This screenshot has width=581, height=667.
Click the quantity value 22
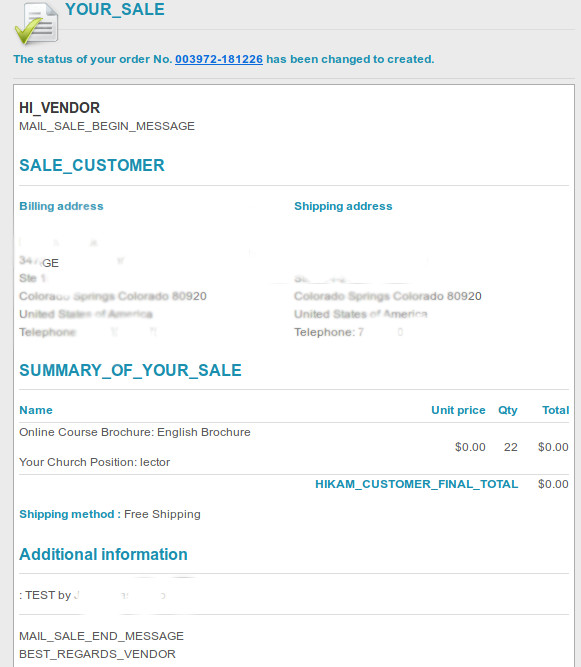pos(511,447)
